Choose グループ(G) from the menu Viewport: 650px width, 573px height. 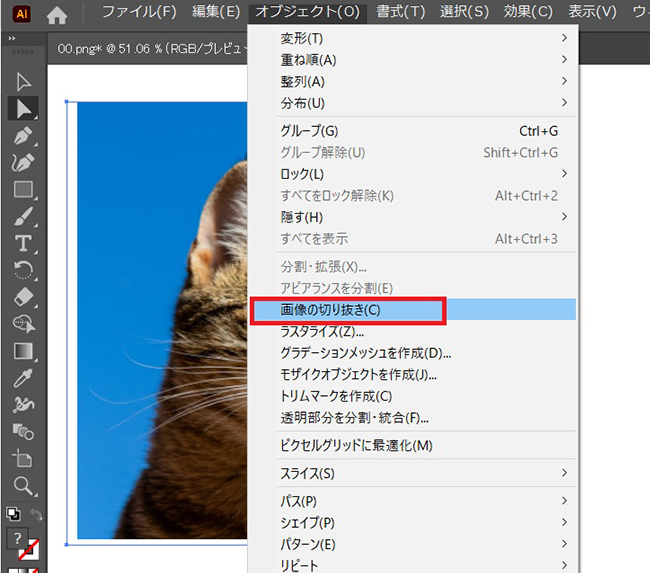(413, 131)
